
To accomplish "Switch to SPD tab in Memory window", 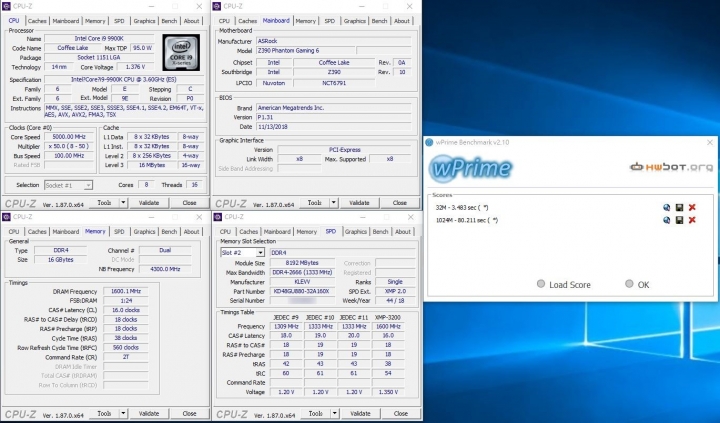I will tap(119, 232).
